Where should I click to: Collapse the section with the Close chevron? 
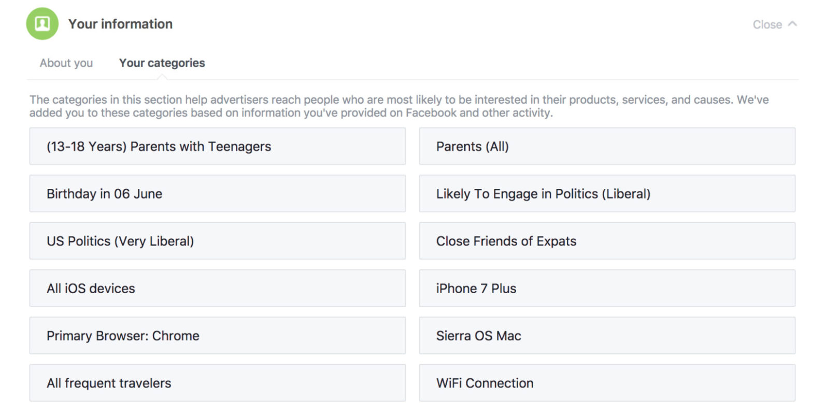[x=775, y=25]
